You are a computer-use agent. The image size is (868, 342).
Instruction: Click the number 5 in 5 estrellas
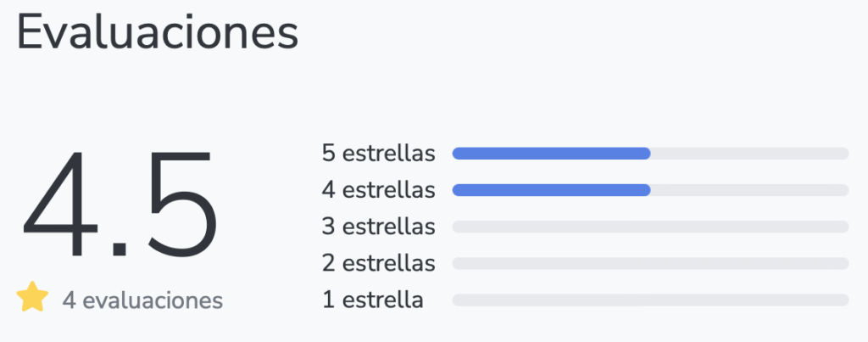(x=328, y=154)
